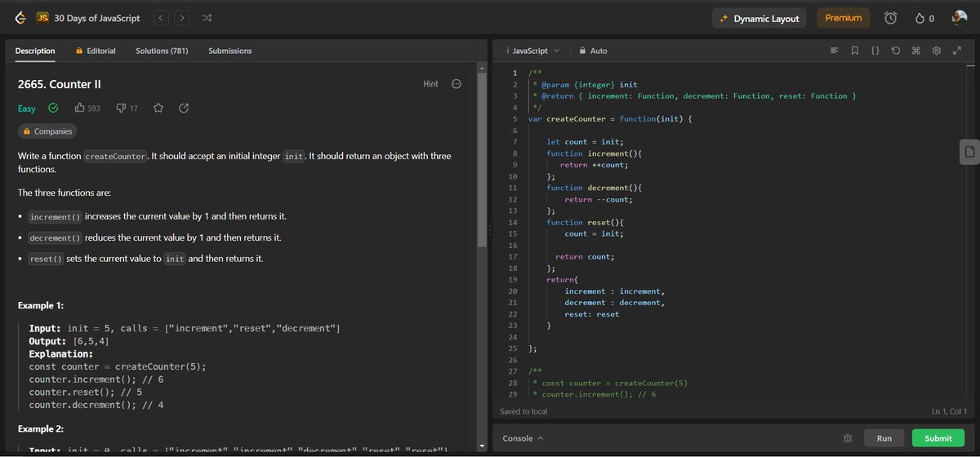Open the timer alarm clock icon
980x457 pixels.
point(892,18)
